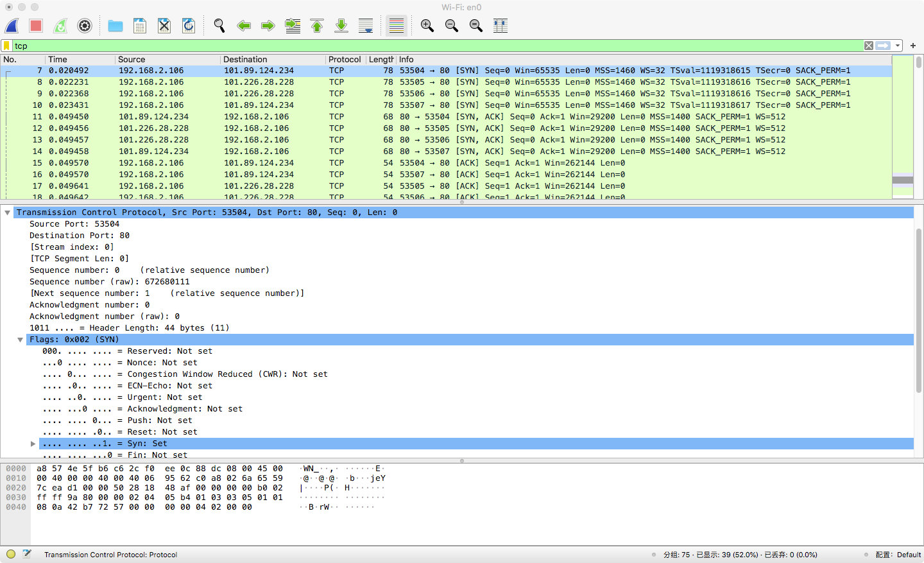Image resolution: width=924 pixels, height=563 pixels.
Task: Jump to the first packet
Action: [317, 26]
